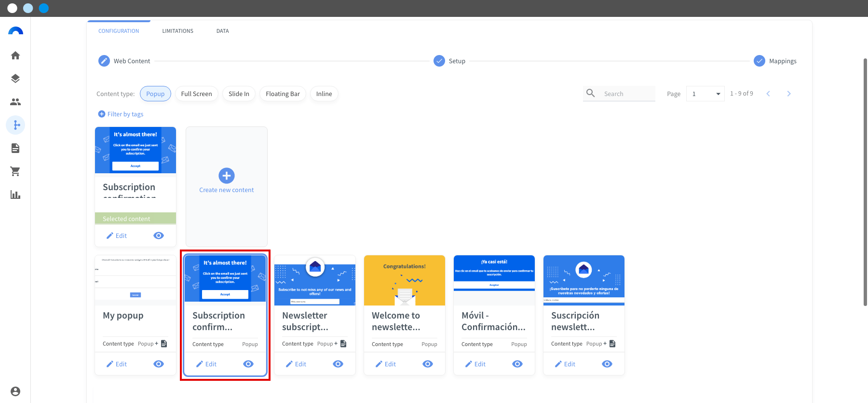Click the Mappings step checkmark icon
Image resolution: width=868 pixels, height=403 pixels.
tap(759, 61)
